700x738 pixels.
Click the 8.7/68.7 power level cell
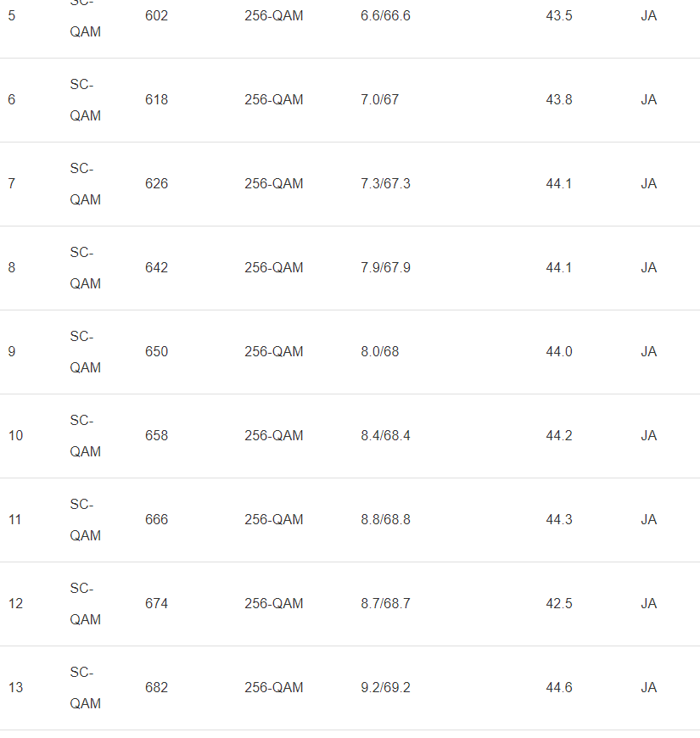(x=385, y=604)
